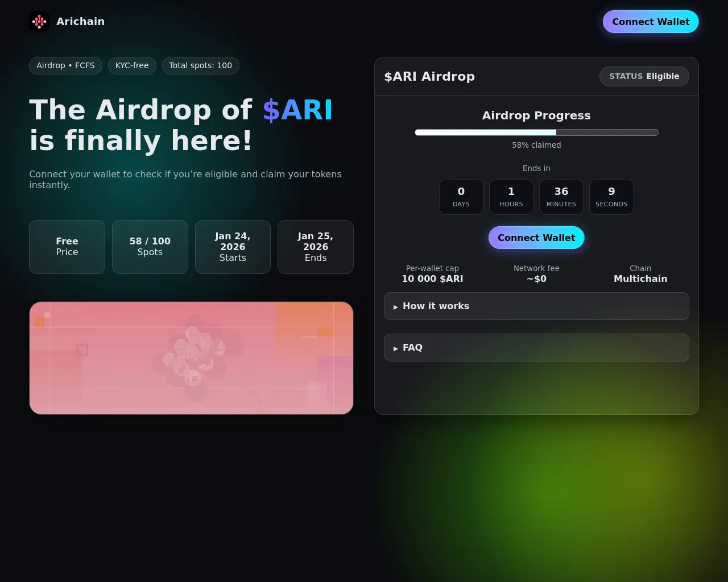Click the Seconds countdown box
This screenshot has width=728, height=582.
coord(611,197)
